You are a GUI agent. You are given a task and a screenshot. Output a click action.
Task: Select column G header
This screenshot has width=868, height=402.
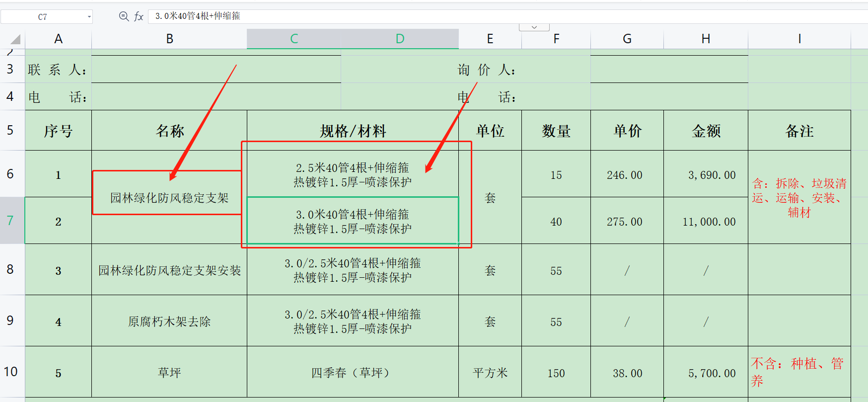[x=627, y=39]
